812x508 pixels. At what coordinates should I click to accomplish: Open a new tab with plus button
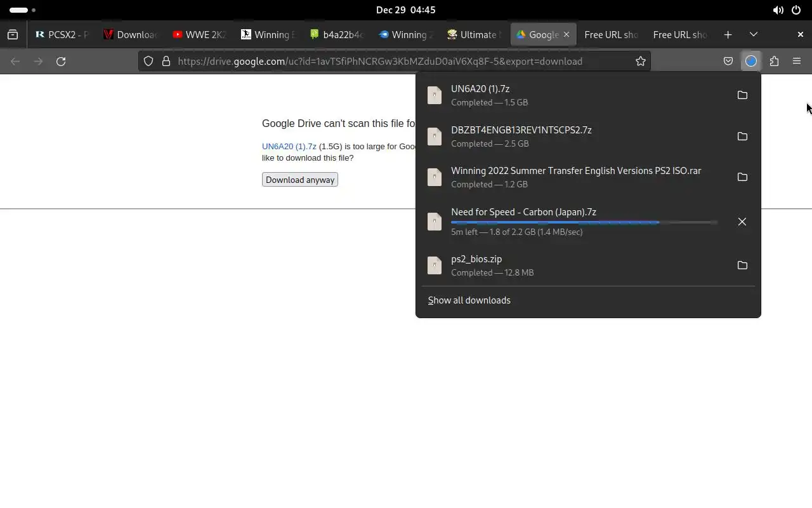click(x=728, y=35)
